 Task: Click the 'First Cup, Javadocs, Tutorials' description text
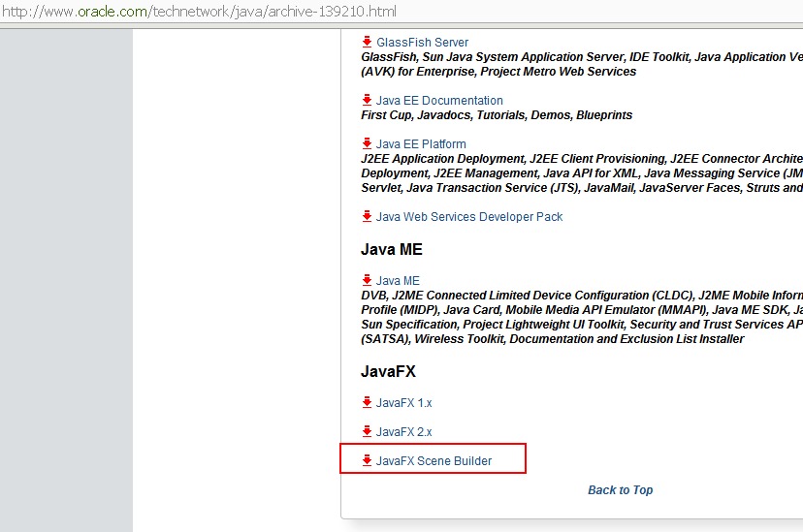pyautogui.click(x=497, y=115)
